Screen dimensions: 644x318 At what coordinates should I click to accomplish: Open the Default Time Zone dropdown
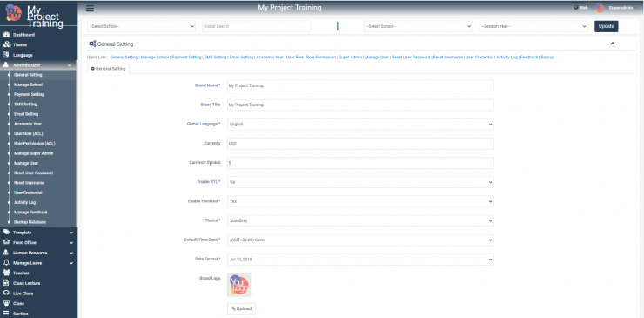coord(360,240)
